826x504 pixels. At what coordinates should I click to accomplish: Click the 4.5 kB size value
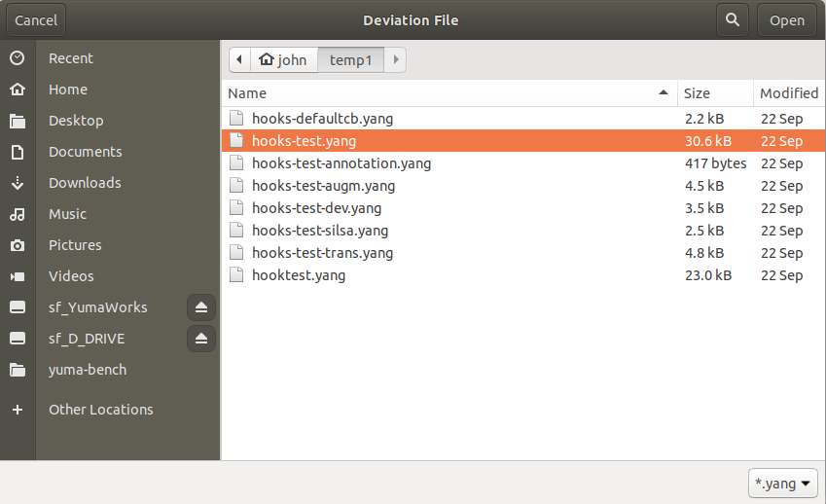704,186
